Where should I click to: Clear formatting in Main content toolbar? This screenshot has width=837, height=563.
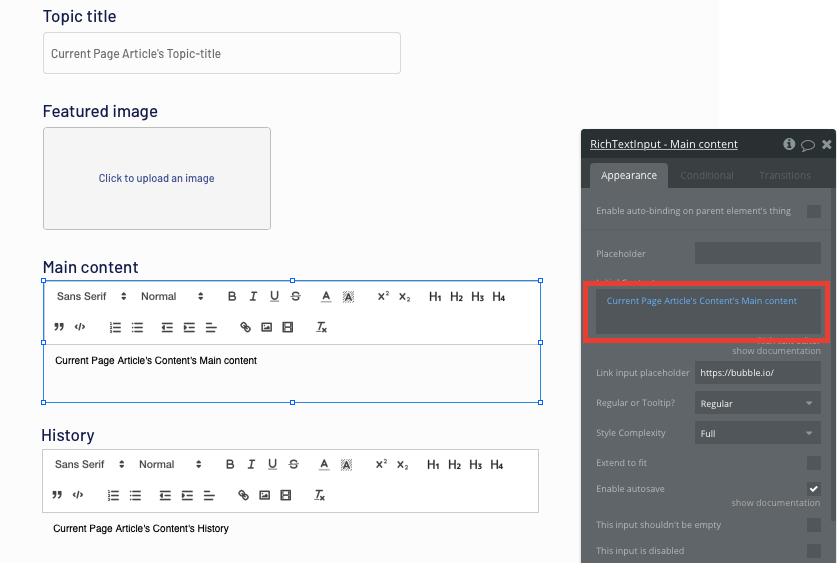click(321, 327)
